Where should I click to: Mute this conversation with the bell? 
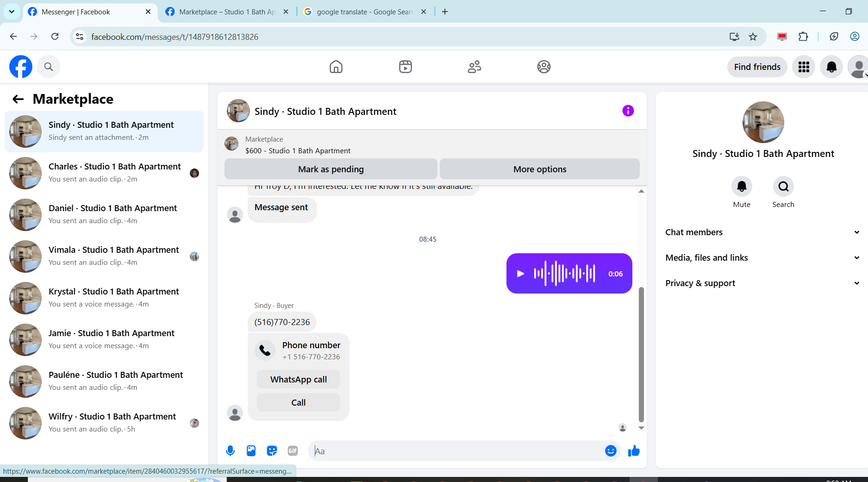pyautogui.click(x=742, y=186)
